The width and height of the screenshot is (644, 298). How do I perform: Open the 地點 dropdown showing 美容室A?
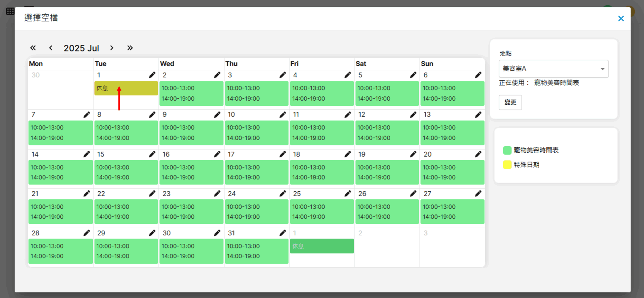(x=553, y=69)
